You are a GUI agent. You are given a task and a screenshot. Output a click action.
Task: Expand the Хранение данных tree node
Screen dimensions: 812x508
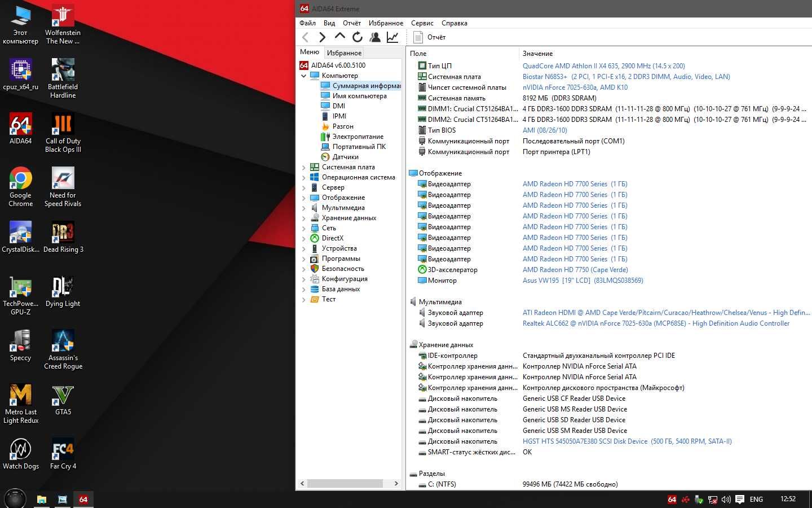click(304, 218)
